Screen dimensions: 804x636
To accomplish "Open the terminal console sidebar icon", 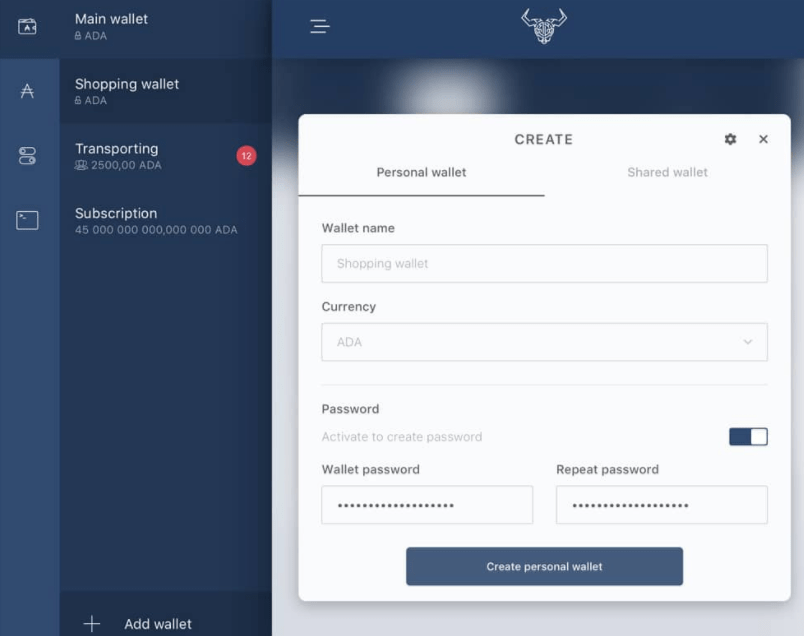I will tap(27, 221).
